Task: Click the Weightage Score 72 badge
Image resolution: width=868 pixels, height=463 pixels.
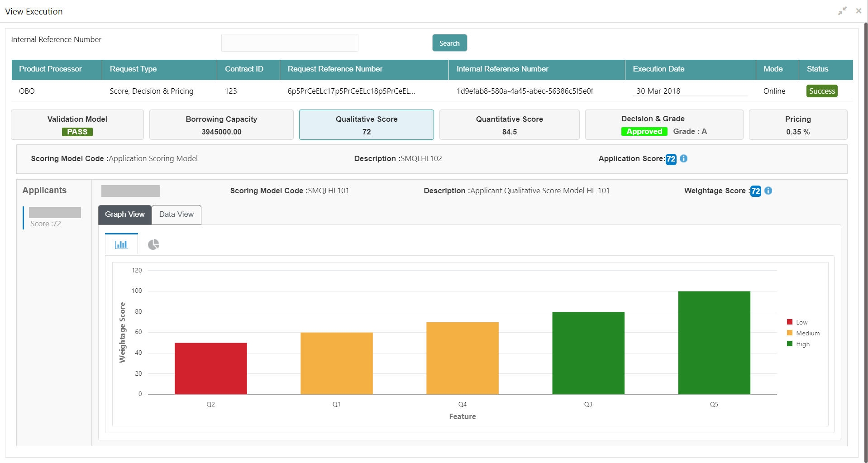Action: [x=755, y=191]
